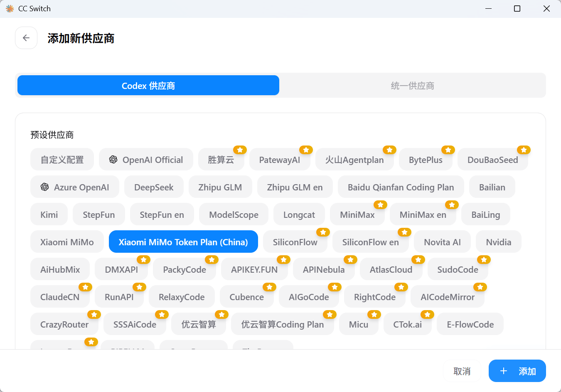The width and height of the screenshot is (561, 392).
Task: Pick the APINebula provider
Action: pyautogui.click(x=324, y=269)
